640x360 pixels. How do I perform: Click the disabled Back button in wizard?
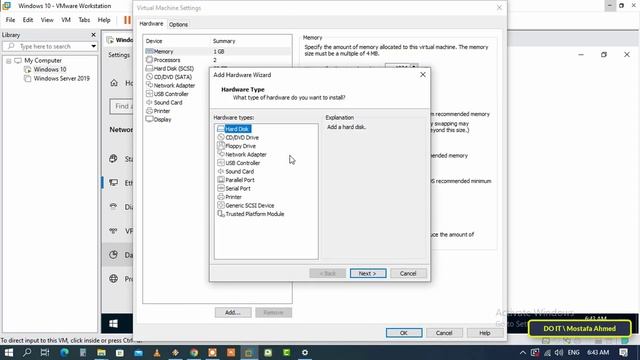[x=327, y=273]
